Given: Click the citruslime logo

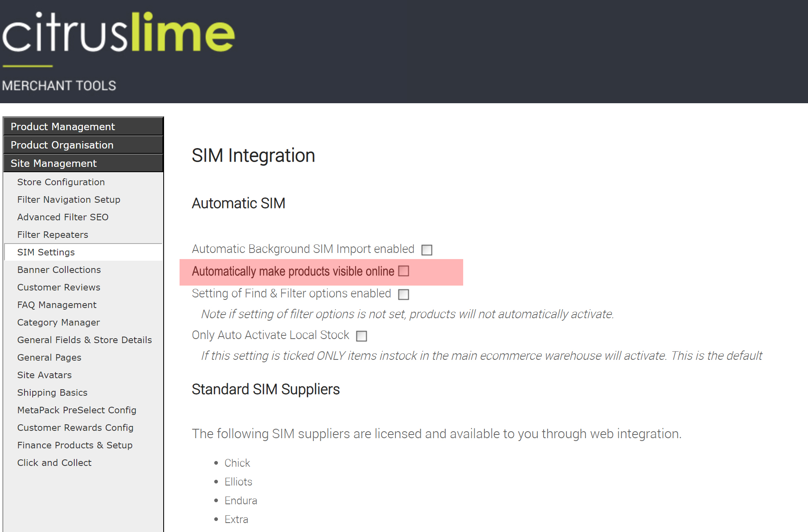Looking at the screenshot, I should tap(118, 33).
